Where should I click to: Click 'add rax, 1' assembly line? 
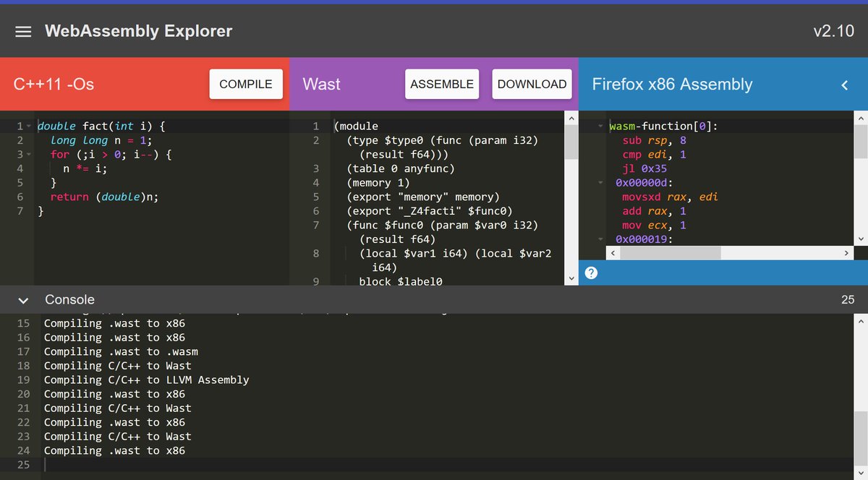[x=654, y=211]
